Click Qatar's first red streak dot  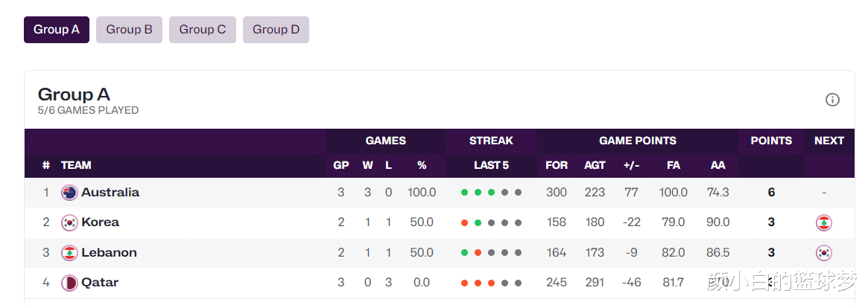[x=464, y=283]
